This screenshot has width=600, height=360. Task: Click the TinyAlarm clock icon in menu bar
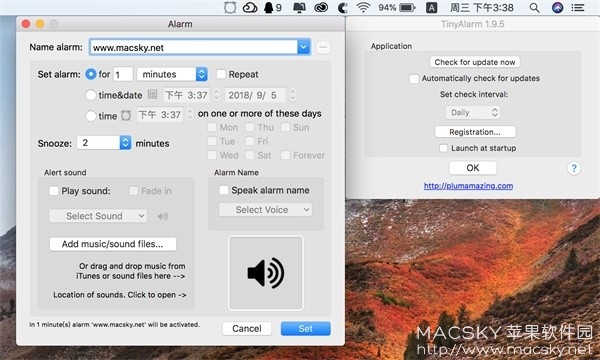230,8
